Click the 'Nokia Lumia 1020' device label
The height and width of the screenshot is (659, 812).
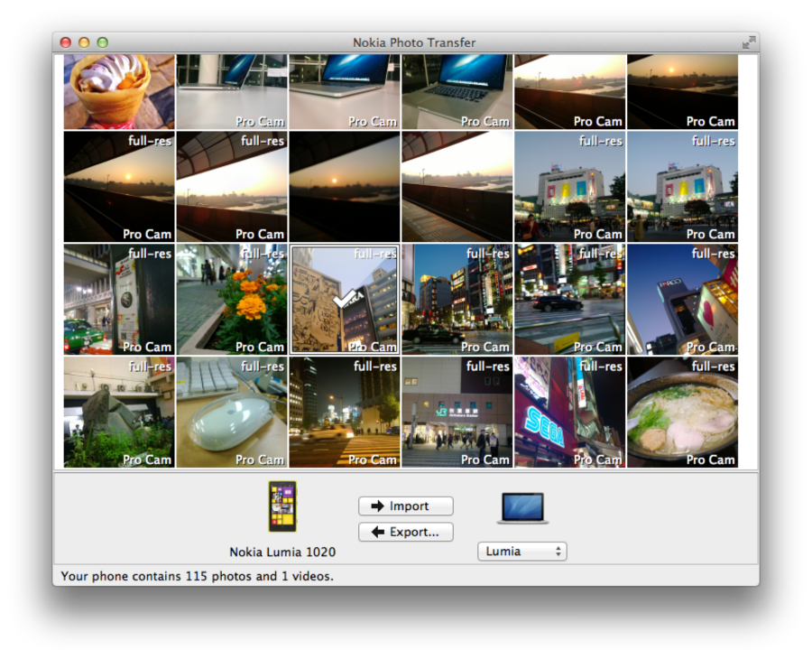coord(282,552)
